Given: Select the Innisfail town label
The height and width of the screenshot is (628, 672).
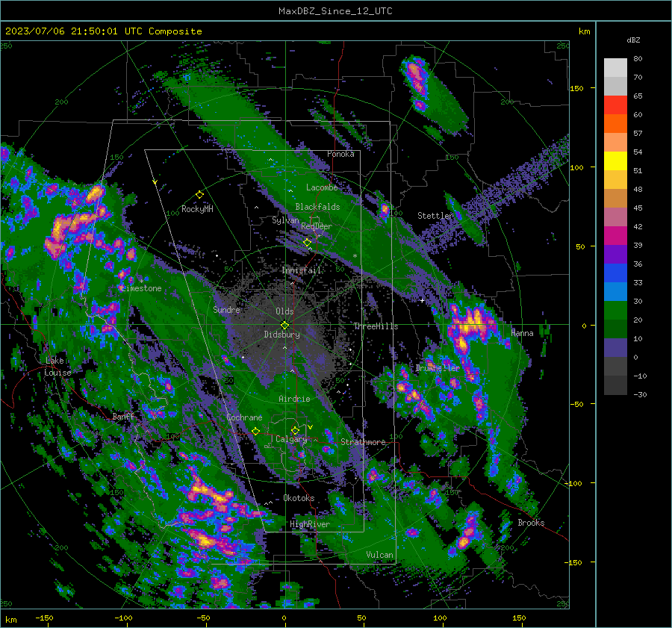Looking at the screenshot, I should tap(301, 270).
